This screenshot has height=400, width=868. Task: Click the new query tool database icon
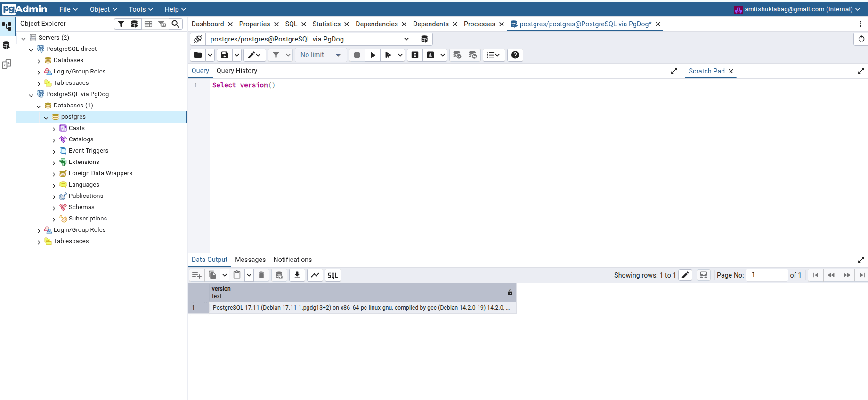pyautogui.click(x=424, y=39)
